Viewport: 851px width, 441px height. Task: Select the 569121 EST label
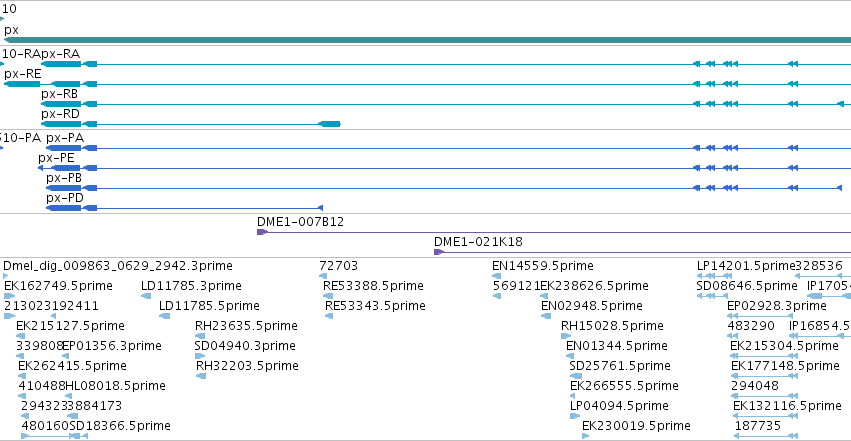tap(516, 286)
